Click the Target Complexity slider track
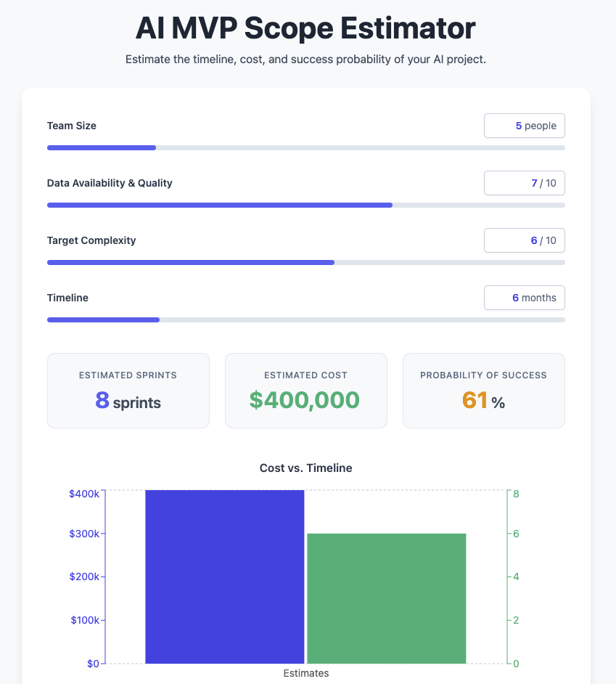This screenshot has height=684, width=616. click(305, 262)
